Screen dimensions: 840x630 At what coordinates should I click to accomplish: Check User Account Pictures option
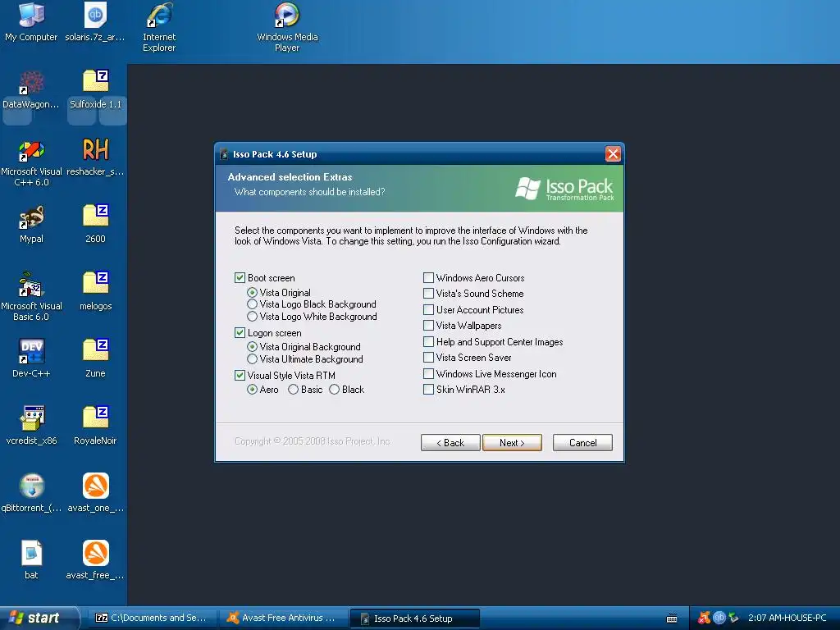tap(428, 309)
